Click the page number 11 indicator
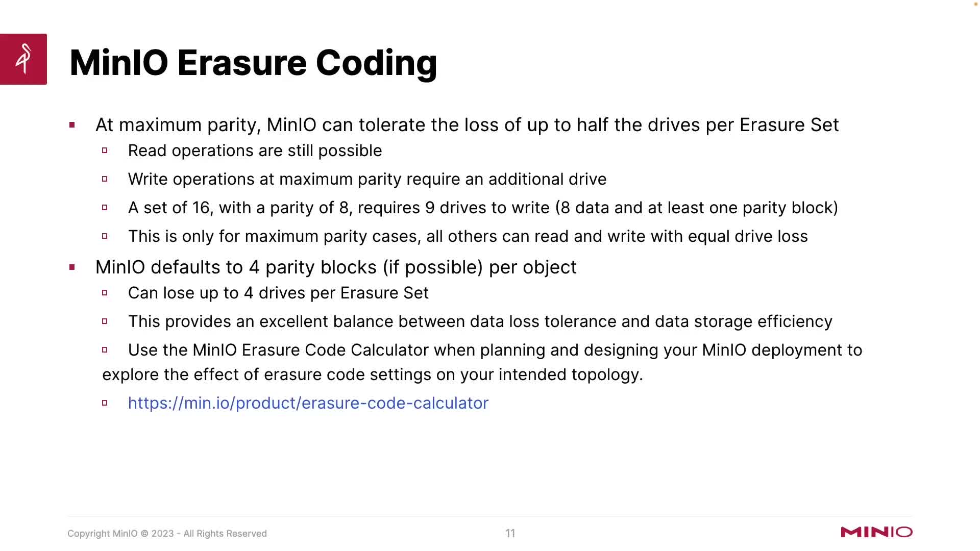 (509, 533)
